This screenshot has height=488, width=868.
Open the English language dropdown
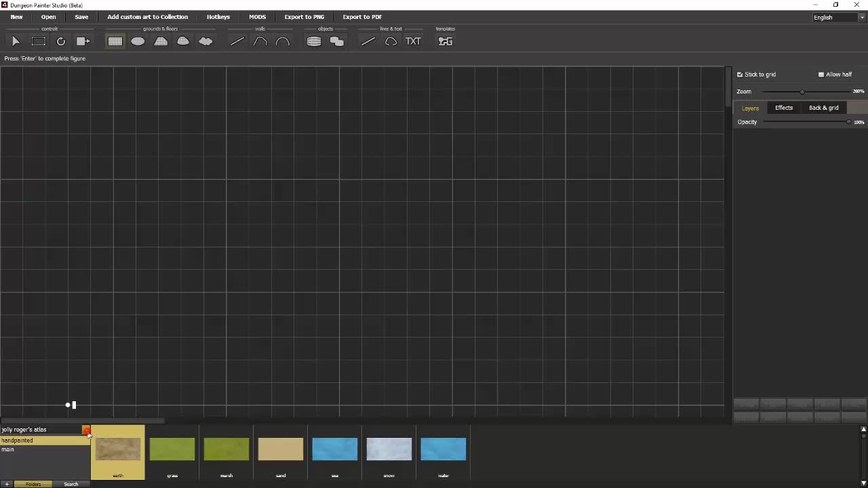(838, 17)
